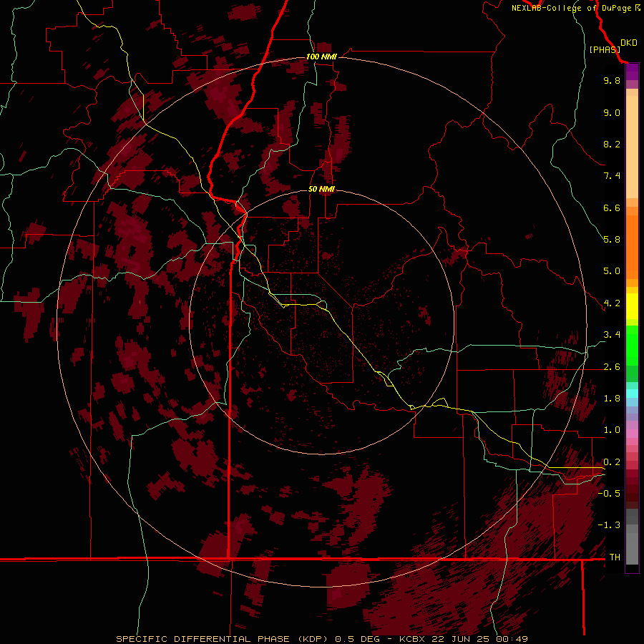Click the Specific Differential Phase KCBX caption
Screen dimensions: 644x644
point(322,639)
